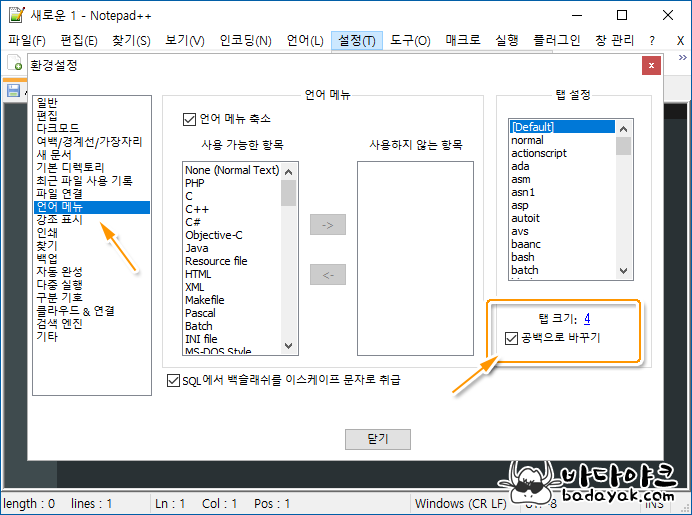Screen dimensions: 692x515
Task: Open the 설정(T) menu
Action: [357, 41]
